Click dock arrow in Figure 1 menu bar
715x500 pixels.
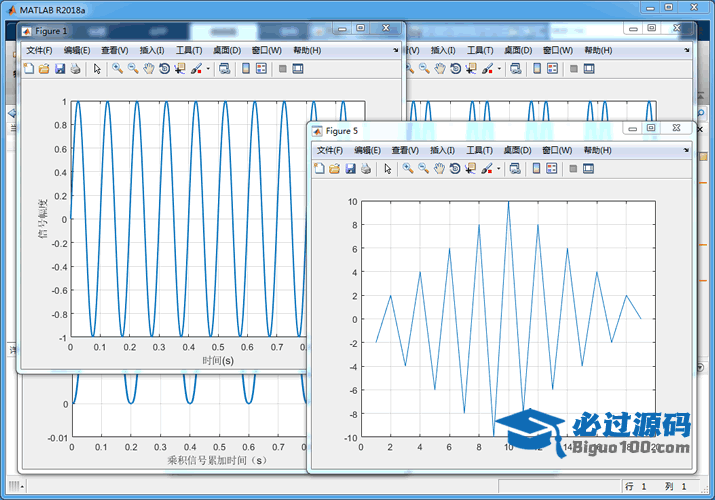(395, 50)
